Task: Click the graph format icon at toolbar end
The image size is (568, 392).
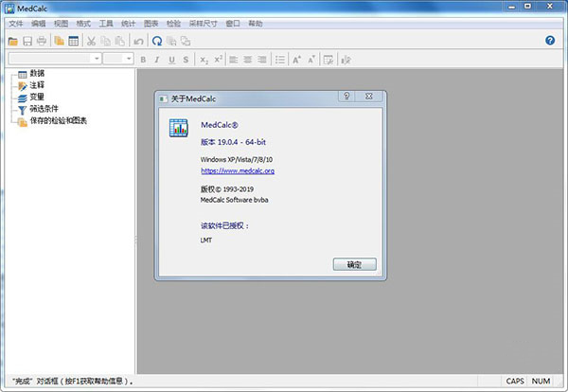Action: 346,60
